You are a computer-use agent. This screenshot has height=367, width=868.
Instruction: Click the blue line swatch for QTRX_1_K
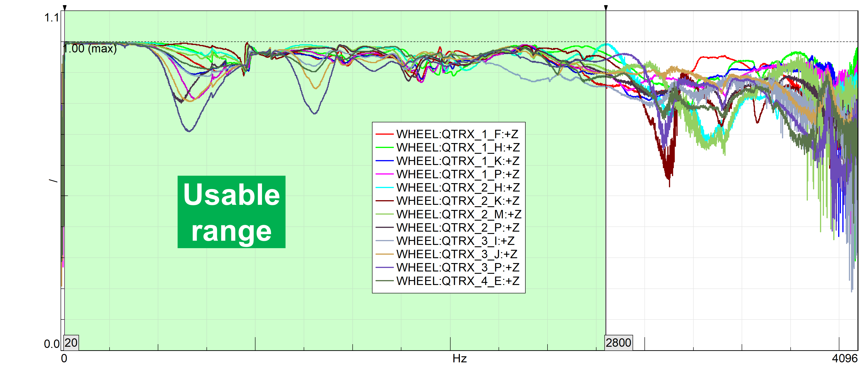[384, 161]
